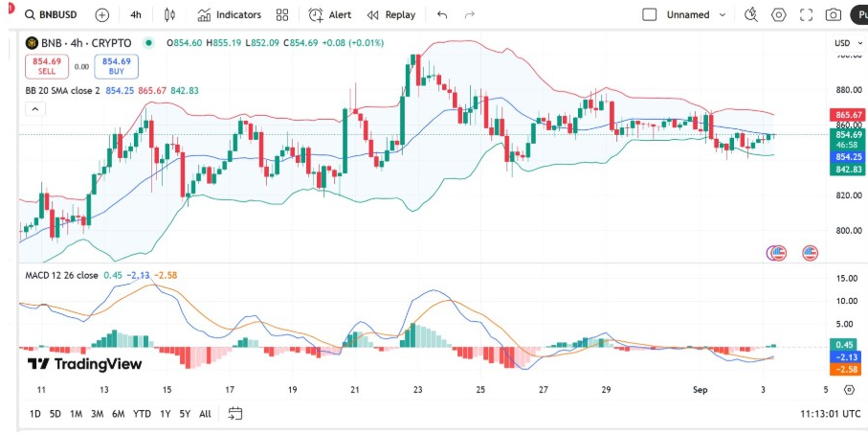Redo the last chart action
868x434 pixels.
click(470, 15)
